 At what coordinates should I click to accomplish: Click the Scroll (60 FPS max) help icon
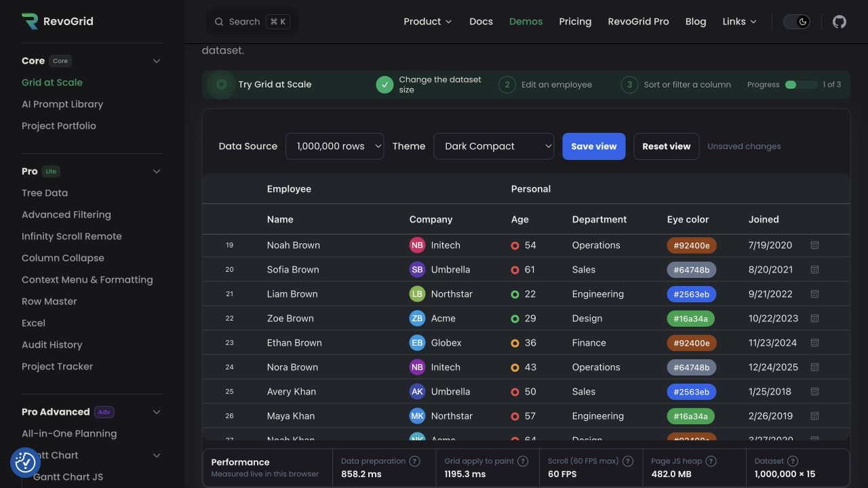tap(628, 461)
